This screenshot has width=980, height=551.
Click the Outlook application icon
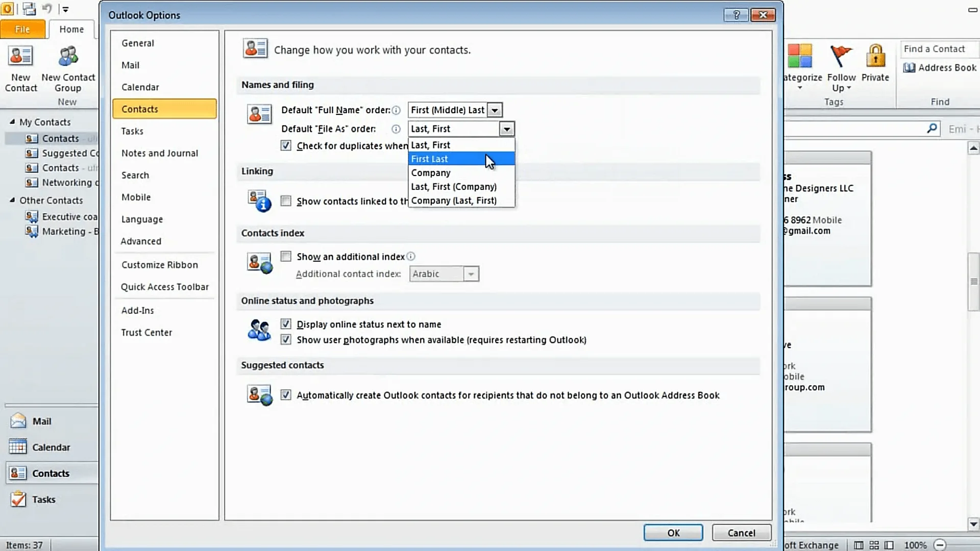pos(8,9)
